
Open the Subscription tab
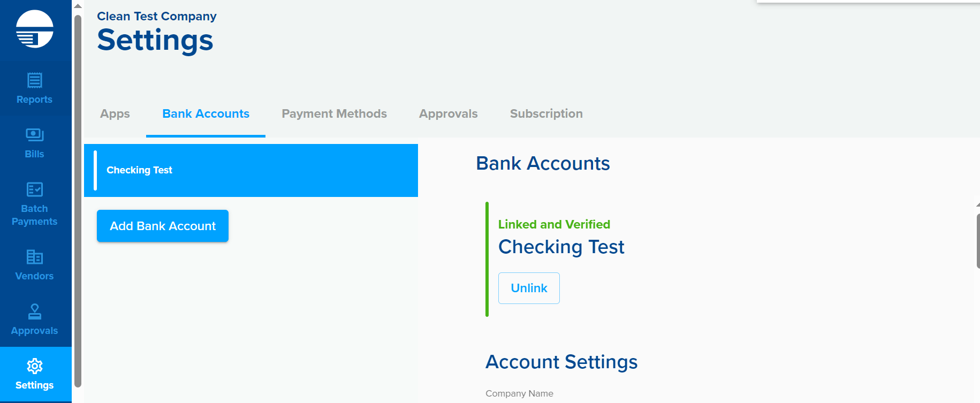tap(546, 113)
